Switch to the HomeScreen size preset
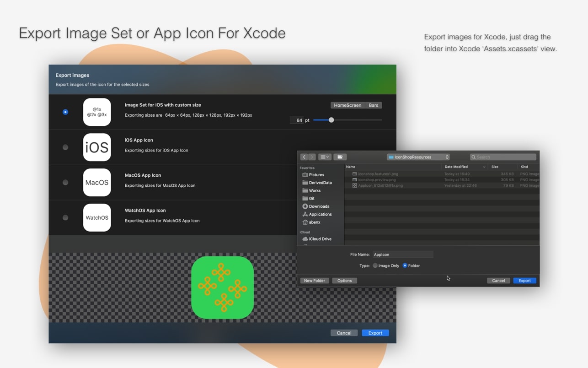Screen dimensions: 588x368 tap(347, 105)
